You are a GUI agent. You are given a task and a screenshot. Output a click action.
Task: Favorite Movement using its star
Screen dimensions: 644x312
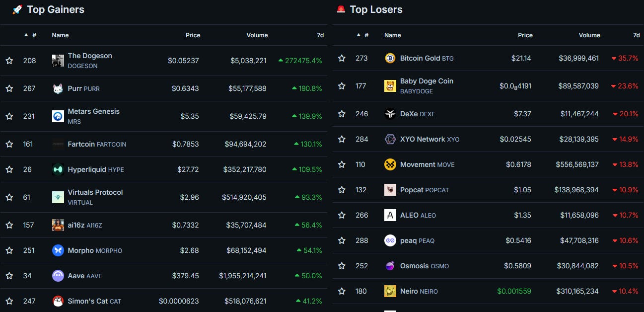click(342, 164)
